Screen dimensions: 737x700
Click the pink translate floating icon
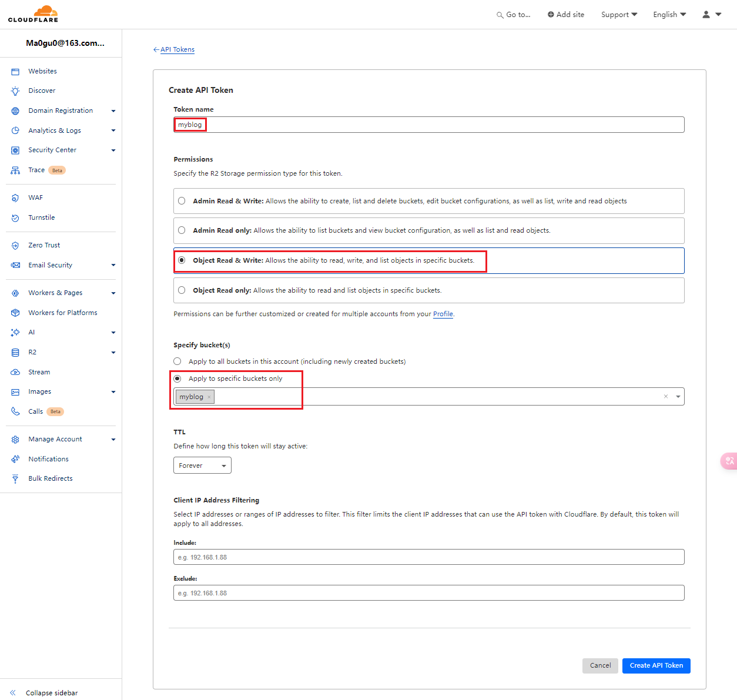tap(729, 461)
